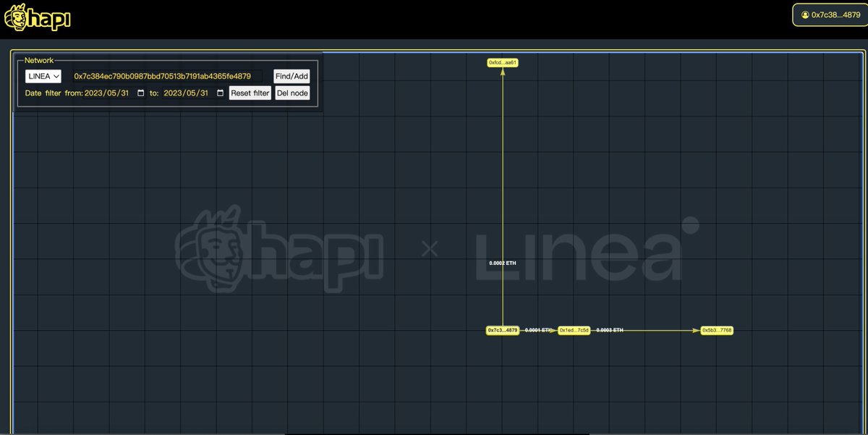868x435 pixels.
Task: Click the HAPI logo in header
Action: tap(38, 17)
